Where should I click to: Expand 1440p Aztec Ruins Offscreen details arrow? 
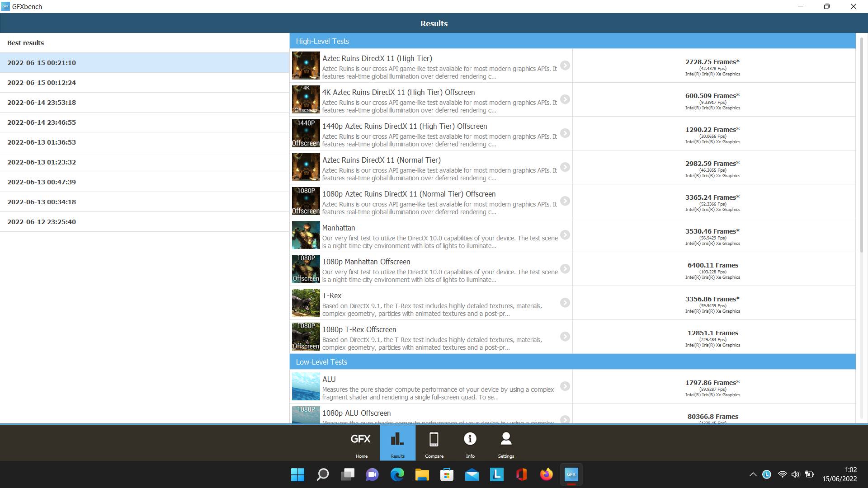coord(565,133)
